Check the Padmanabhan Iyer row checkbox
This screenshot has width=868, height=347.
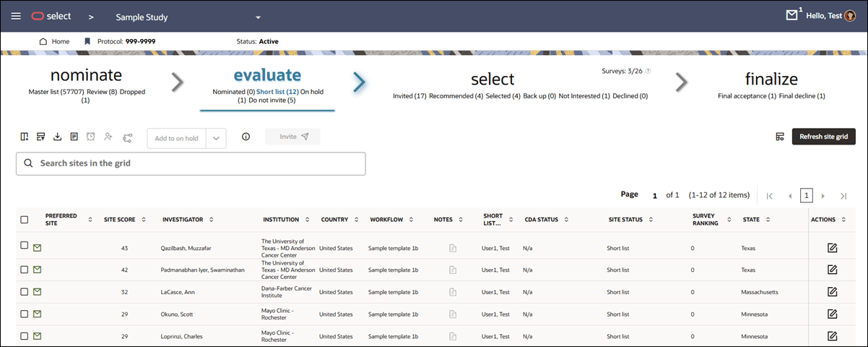point(24,269)
